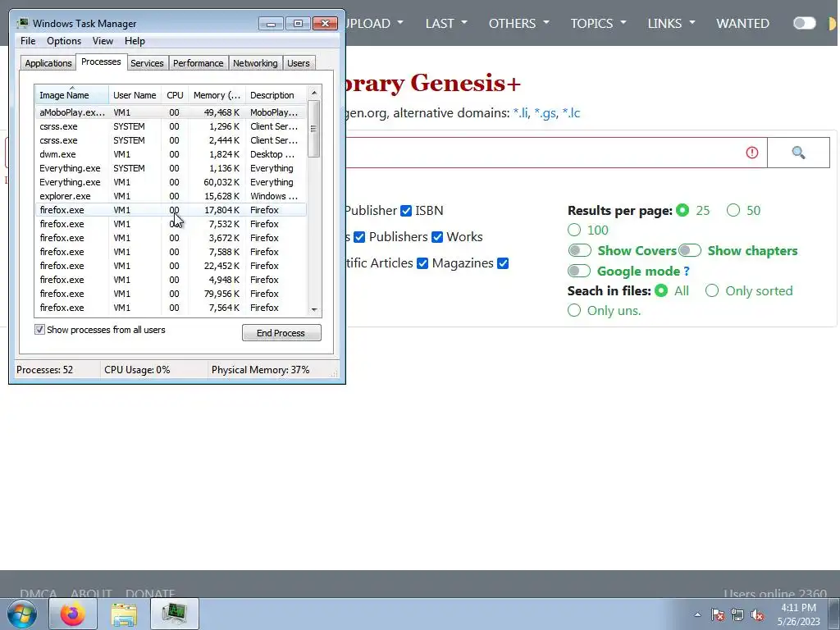Screen dimensions: 840x630
Task: Open the *.gs alternative domain link
Action: [x=545, y=113]
